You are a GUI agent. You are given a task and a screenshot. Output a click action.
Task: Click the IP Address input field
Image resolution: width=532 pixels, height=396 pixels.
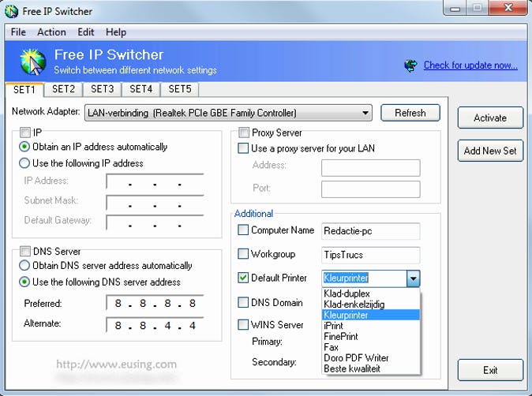155,181
